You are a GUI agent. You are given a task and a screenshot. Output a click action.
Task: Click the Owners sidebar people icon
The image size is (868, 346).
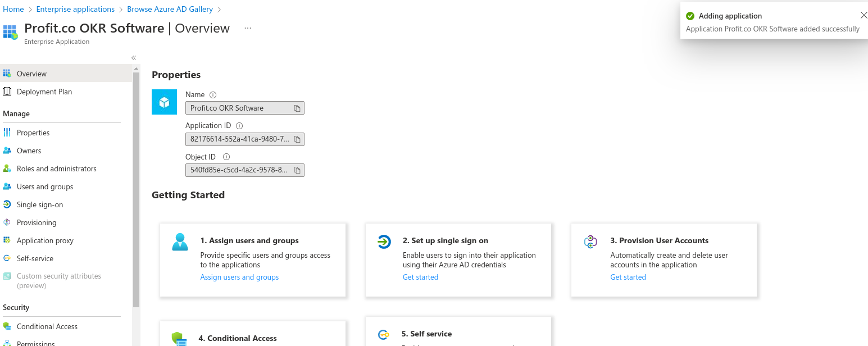click(x=7, y=151)
